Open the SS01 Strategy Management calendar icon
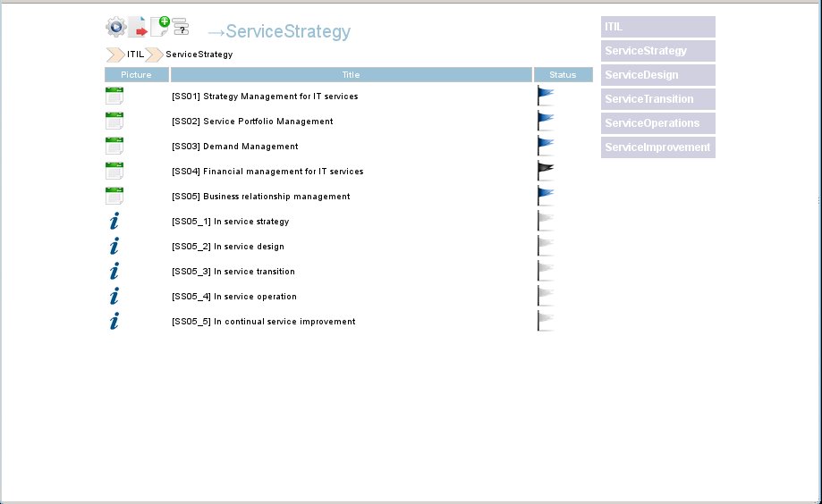The width and height of the screenshot is (822, 504). coord(114,96)
